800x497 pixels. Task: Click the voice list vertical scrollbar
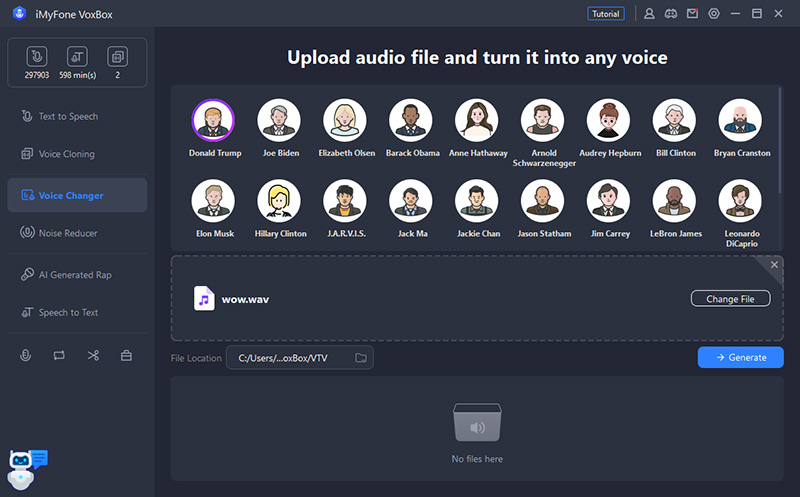(x=780, y=140)
